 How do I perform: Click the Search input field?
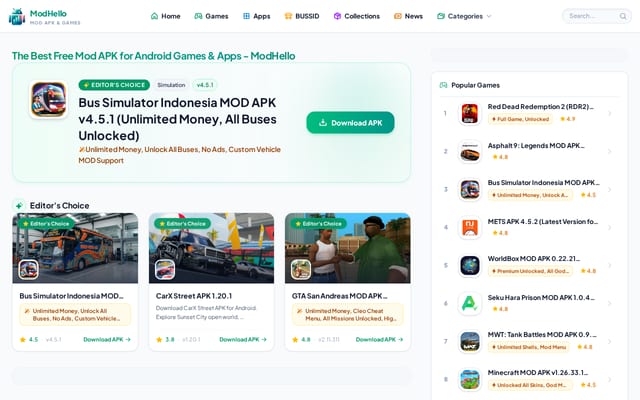tap(597, 16)
